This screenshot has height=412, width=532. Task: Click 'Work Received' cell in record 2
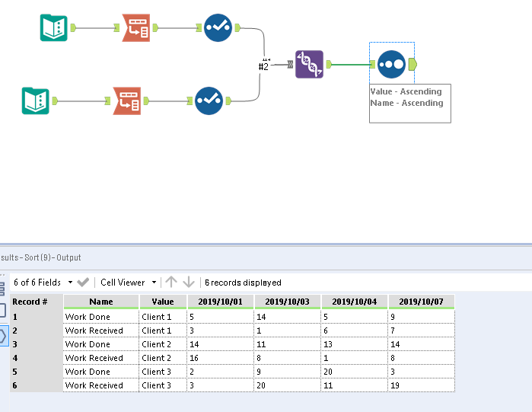(x=101, y=331)
